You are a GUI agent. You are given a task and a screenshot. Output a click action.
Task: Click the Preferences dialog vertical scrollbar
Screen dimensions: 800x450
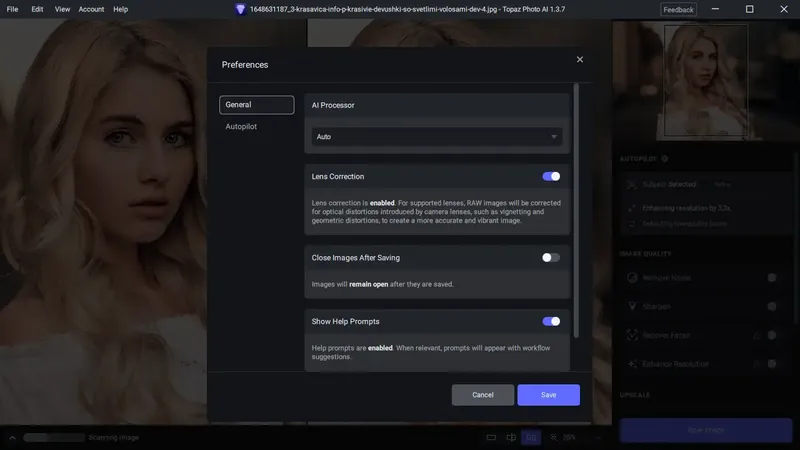pos(576,210)
